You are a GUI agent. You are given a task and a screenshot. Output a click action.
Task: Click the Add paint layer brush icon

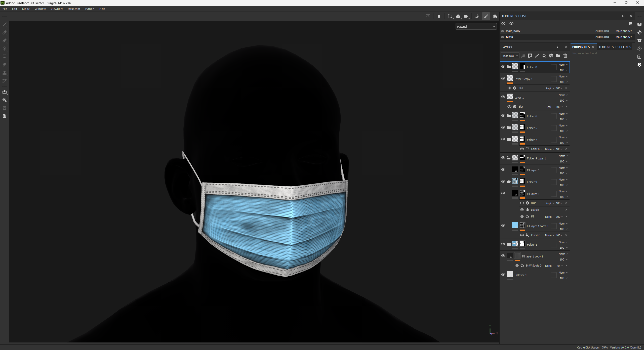537,56
